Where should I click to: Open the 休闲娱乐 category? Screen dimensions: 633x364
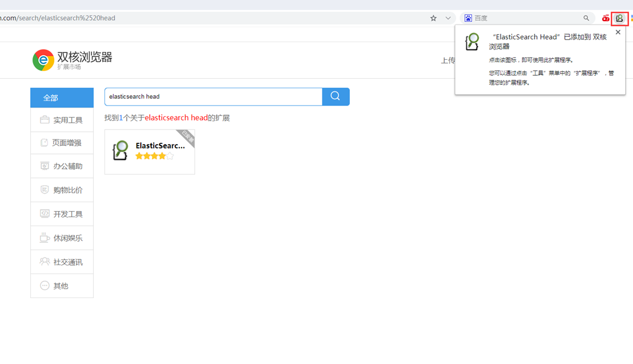point(62,238)
